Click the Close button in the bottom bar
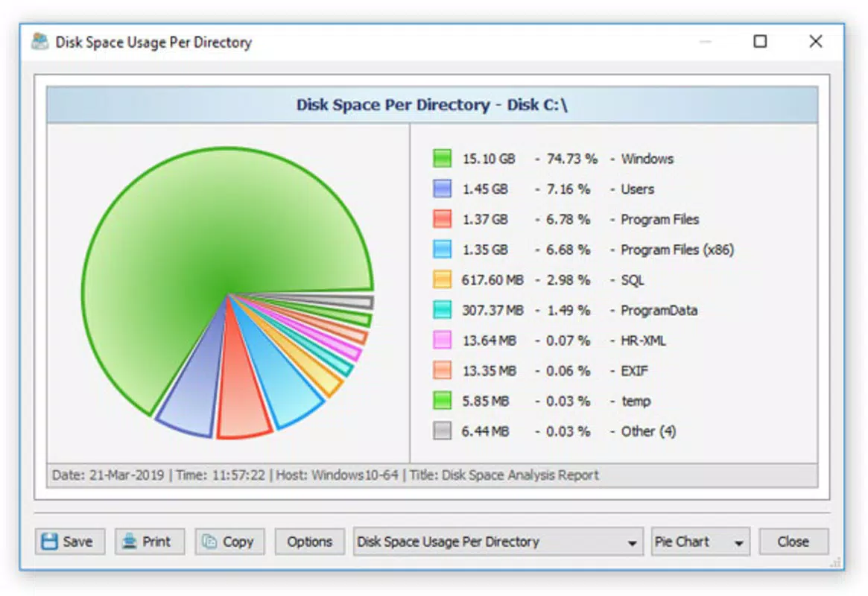This screenshot has height=596, width=868. tap(793, 541)
